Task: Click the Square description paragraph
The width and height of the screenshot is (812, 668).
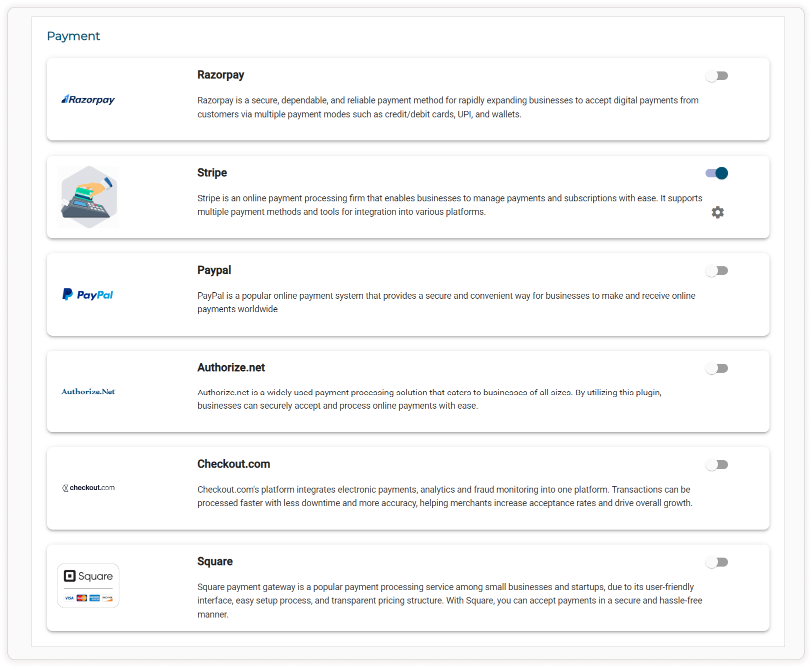Action: pyautogui.click(x=449, y=601)
